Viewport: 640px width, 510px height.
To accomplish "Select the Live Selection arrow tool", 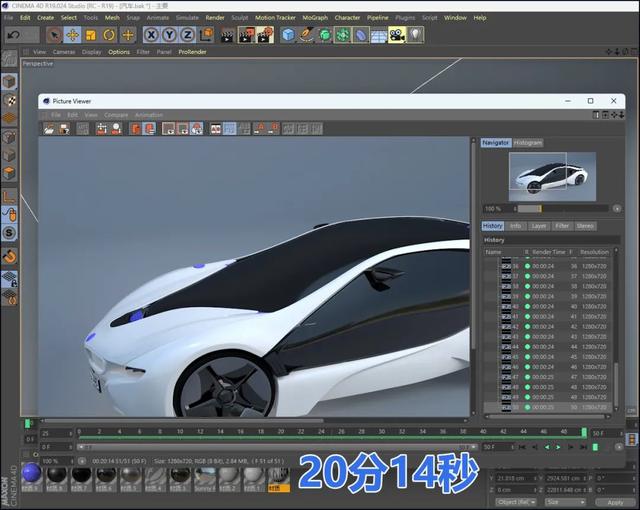I will [x=54, y=35].
